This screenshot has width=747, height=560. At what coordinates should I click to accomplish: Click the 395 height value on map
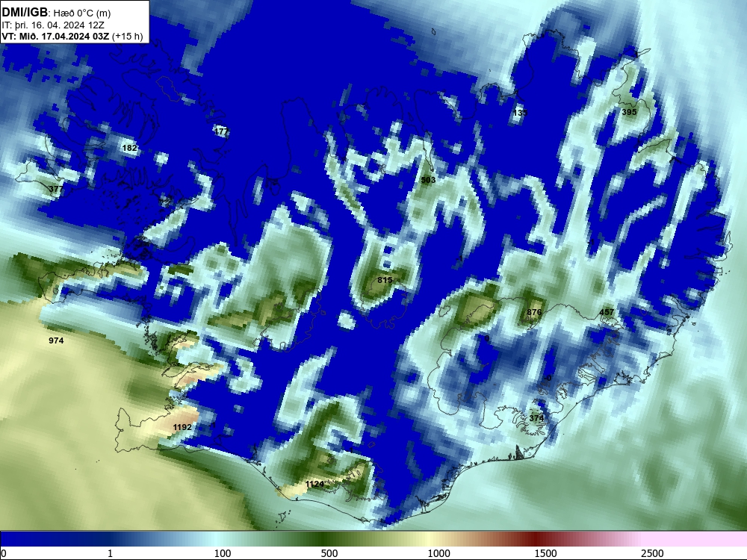click(629, 112)
